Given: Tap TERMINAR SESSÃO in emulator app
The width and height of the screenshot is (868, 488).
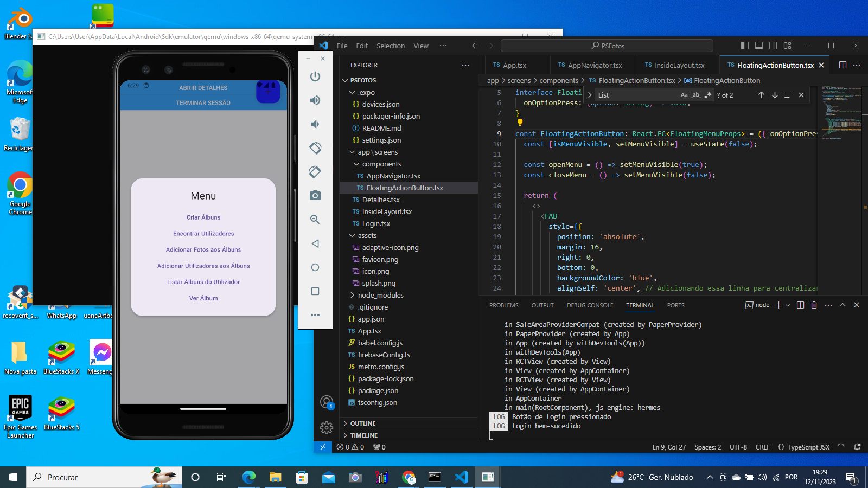Looking at the screenshot, I should click(203, 102).
